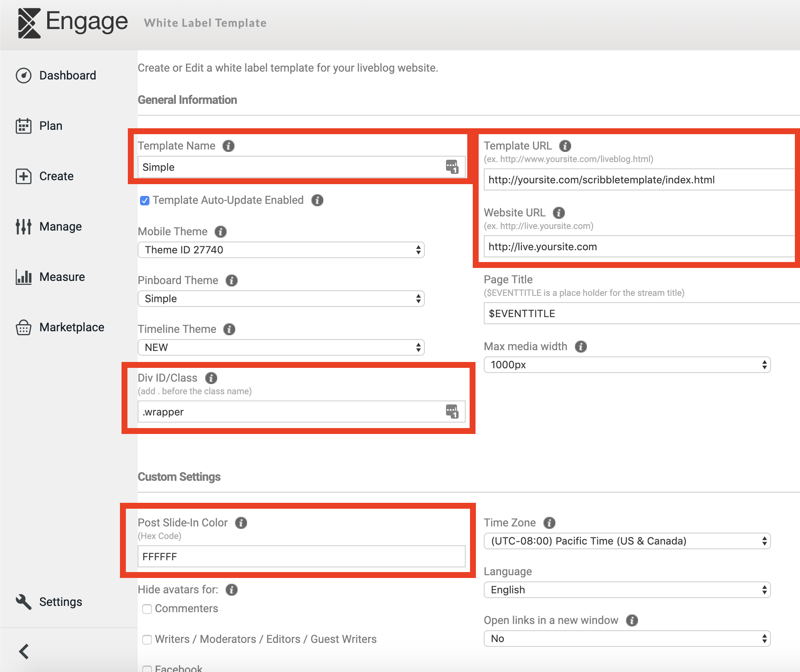800x672 pixels.
Task: Click autofill icon inside Div ID/Class field
Action: pos(452,412)
